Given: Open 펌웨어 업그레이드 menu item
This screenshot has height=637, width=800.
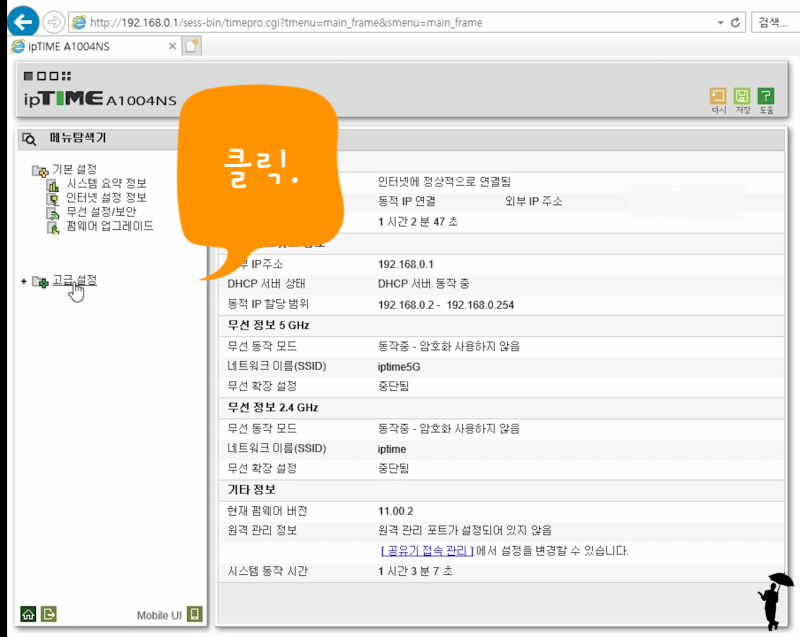Looking at the screenshot, I should point(110,226).
